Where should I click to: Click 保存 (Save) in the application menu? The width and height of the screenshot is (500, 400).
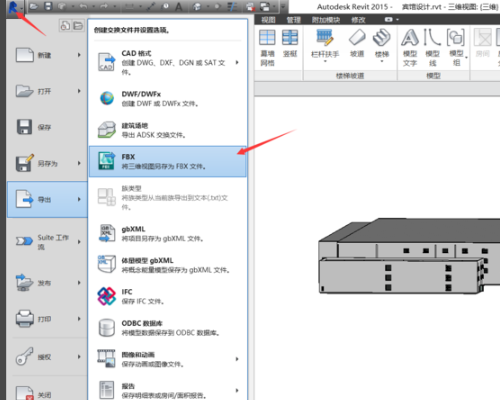point(47,127)
